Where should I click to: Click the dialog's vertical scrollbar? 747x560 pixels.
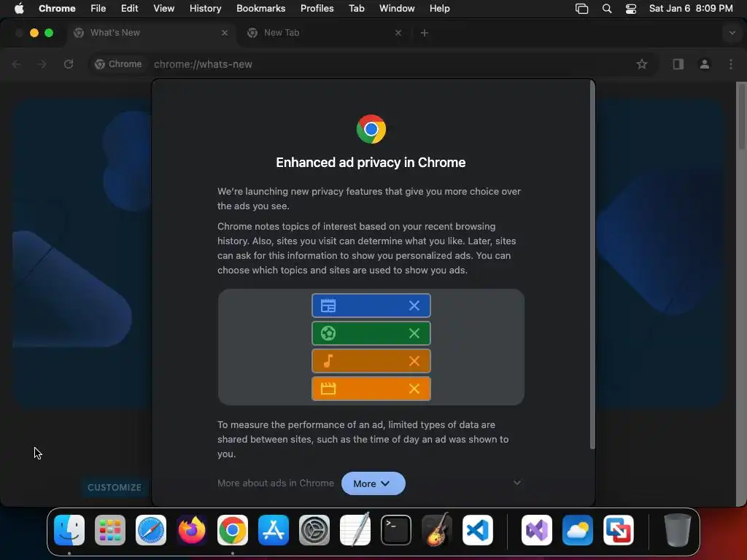pyautogui.click(x=592, y=265)
